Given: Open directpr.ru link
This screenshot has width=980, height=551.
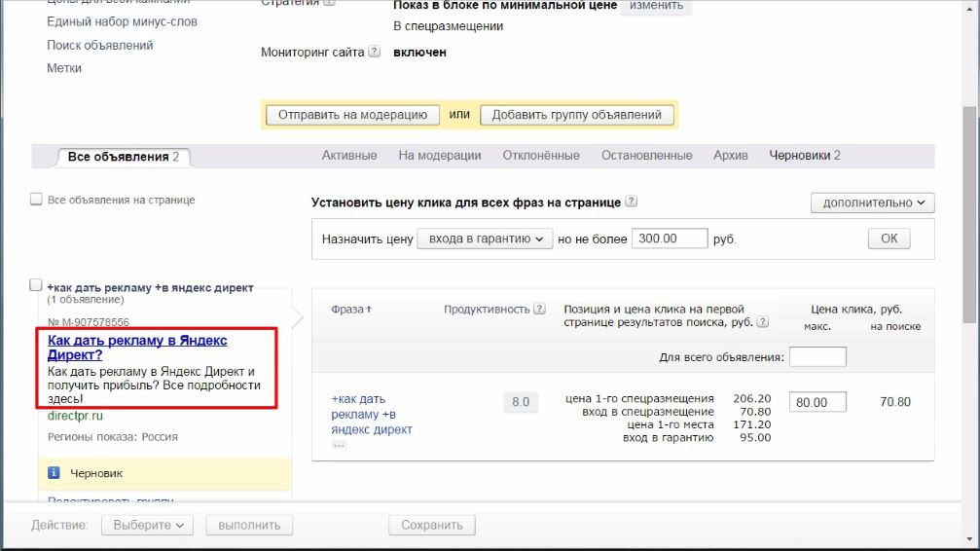Looking at the screenshot, I should point(75,416).
